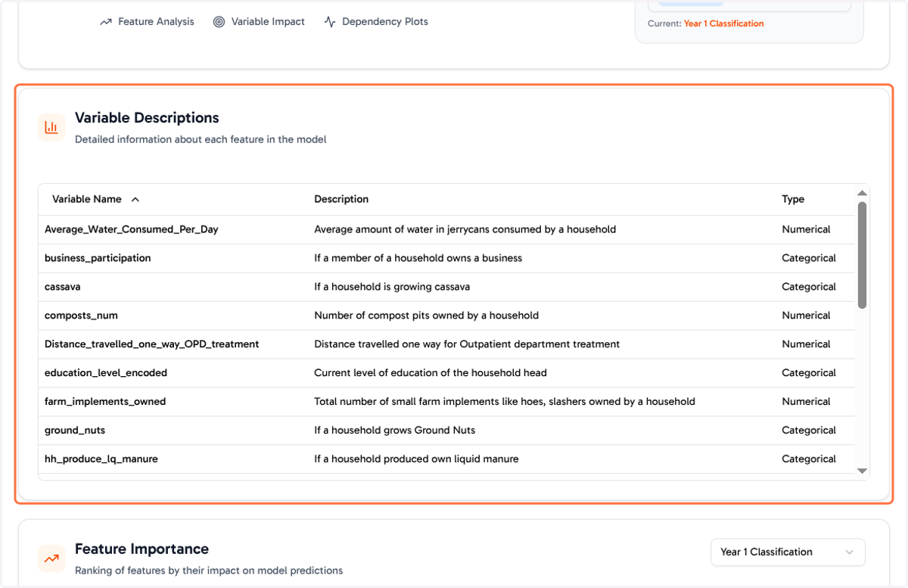Click Categorical type for ground_nuts row

[x=809, y=431]
